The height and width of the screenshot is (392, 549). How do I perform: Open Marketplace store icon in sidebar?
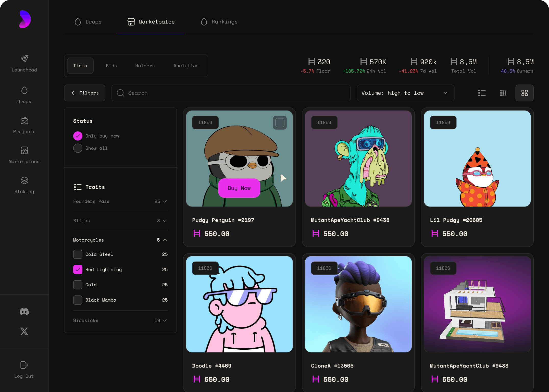[x=24, y=150]
